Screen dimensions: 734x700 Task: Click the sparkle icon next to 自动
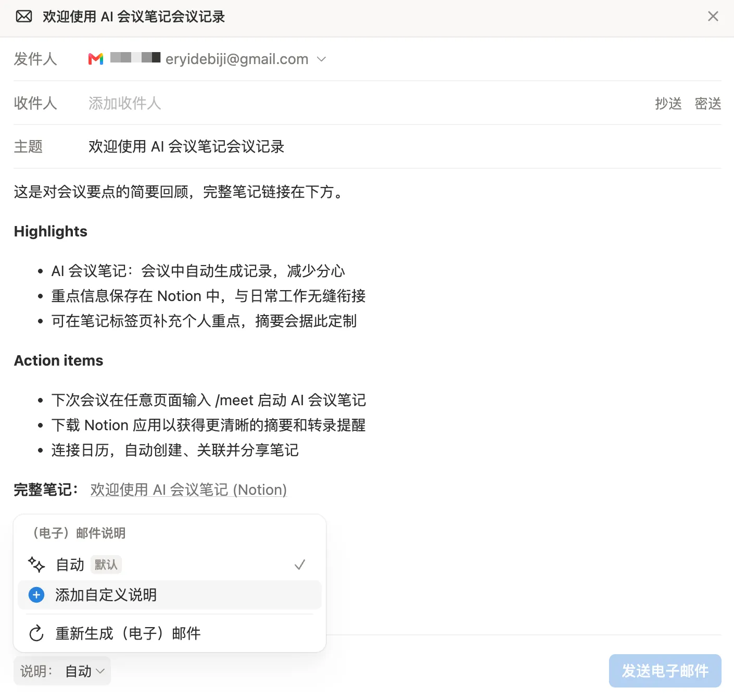[x=36, y=565]
